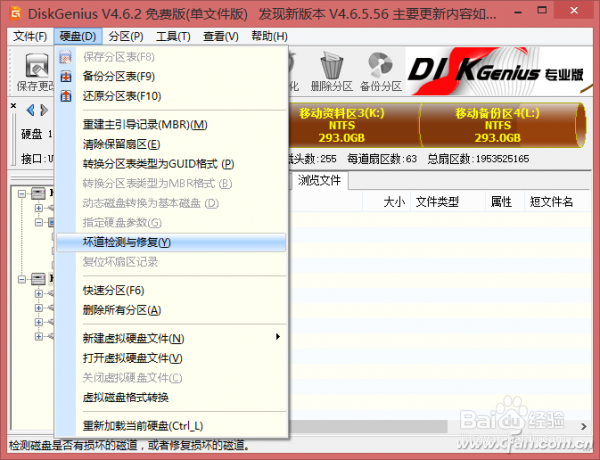Click the horizontal scrollbar right arrow
Screen dimensions: 600x460
click(x=584, y=426)
